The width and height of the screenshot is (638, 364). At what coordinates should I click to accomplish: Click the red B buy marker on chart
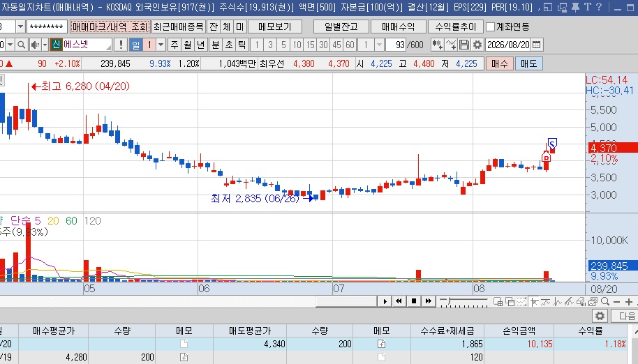546,158
